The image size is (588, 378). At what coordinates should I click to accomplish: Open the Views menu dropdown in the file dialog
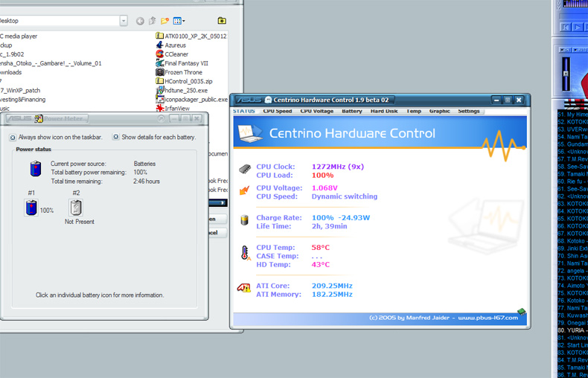(x=179, y=21)
